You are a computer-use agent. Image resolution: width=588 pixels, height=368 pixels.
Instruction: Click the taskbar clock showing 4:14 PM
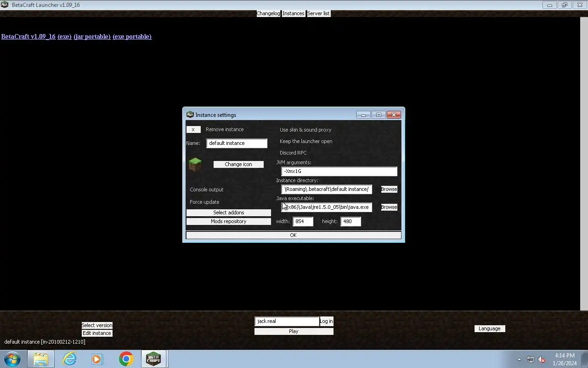[x=565, y=359]
